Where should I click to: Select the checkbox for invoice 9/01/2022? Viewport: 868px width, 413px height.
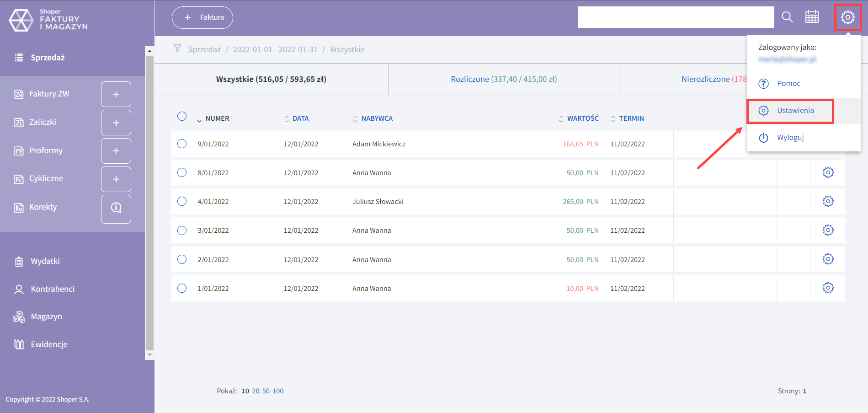[x=182, y=144]
